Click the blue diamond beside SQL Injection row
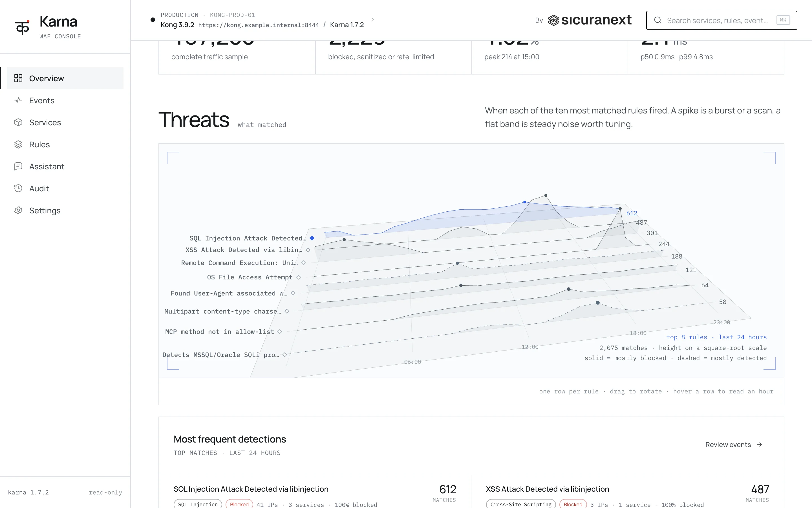Image resolution: width=812 pixels, height=508 pixels. pos(312,238)
